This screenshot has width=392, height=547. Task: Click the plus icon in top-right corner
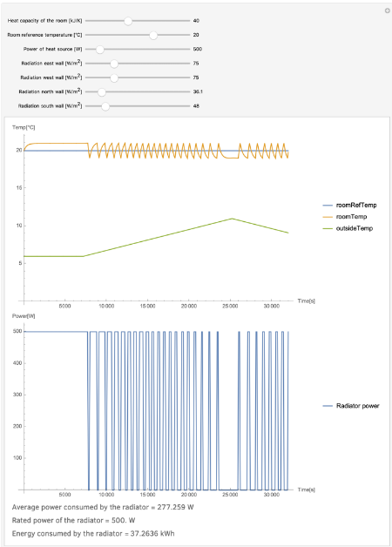(x=387, y=10)
